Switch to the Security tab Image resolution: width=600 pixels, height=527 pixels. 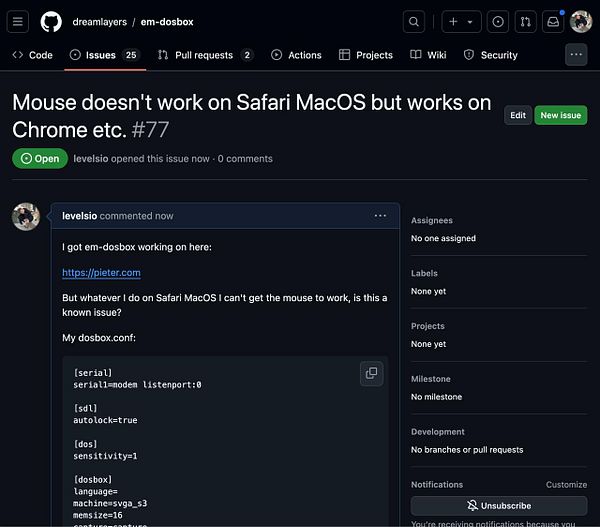[491, 55]
